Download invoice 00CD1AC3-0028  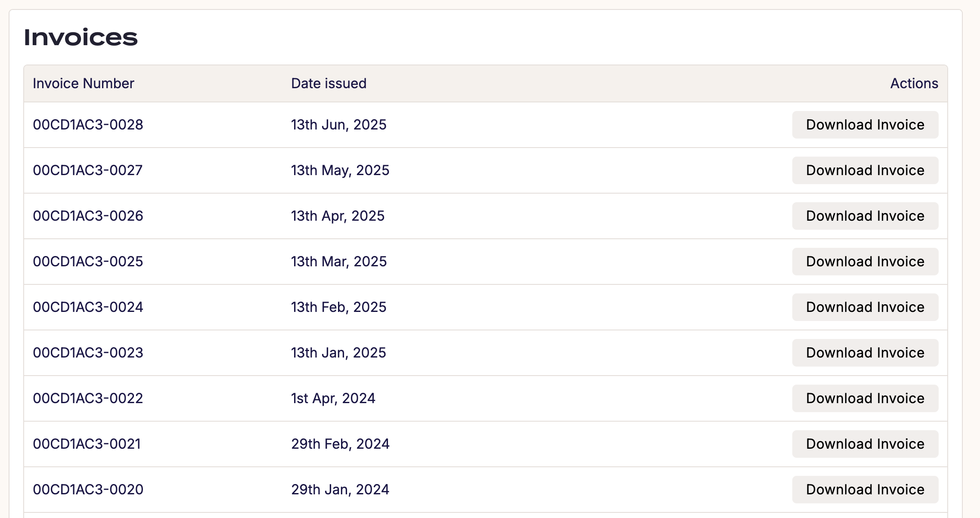[865, 125]
